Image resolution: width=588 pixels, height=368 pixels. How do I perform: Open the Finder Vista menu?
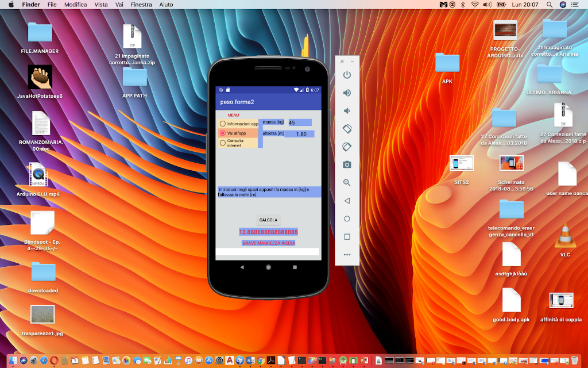click(101, 5)
